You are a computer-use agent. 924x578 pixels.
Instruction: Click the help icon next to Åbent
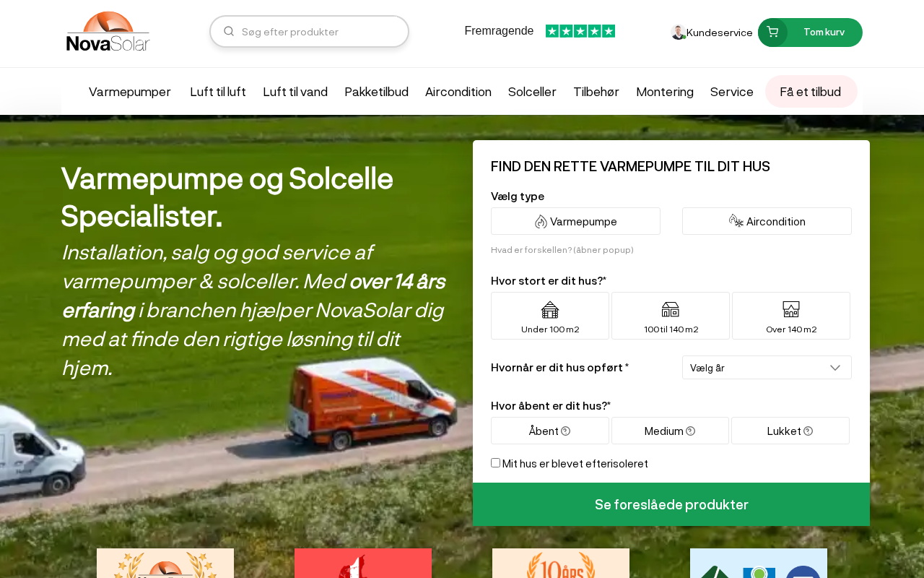[x=566, y=431]
